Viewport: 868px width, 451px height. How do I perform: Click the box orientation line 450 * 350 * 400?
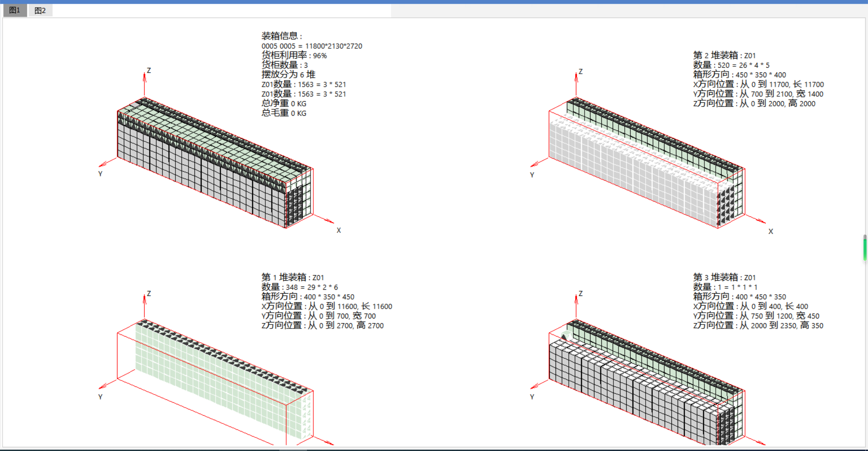point(740,75)
